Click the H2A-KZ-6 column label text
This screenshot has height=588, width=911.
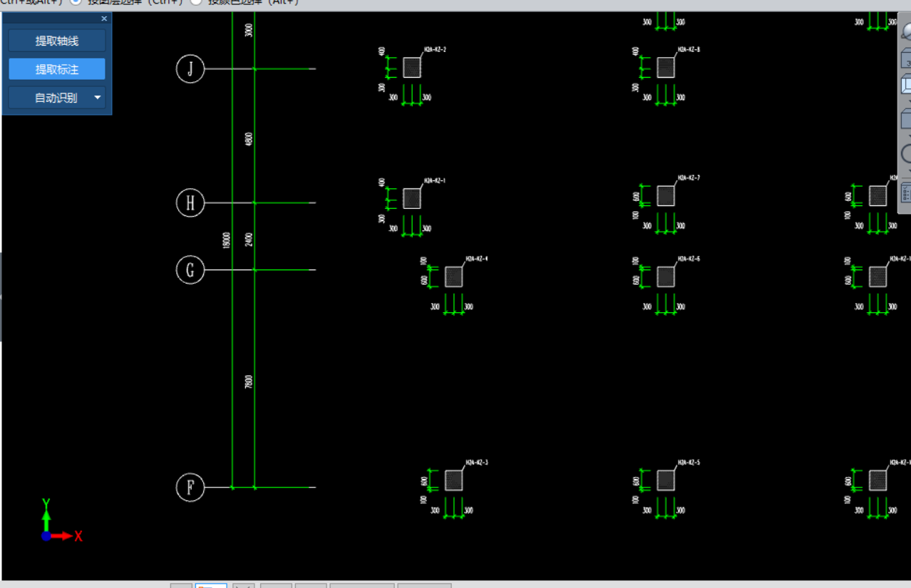click(689, 259)
